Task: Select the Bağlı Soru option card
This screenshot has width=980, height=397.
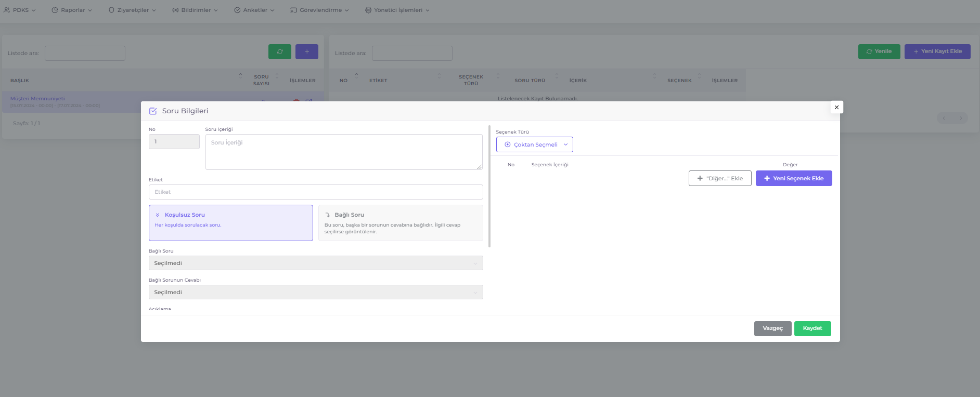Action: click(x=401, y=222)
